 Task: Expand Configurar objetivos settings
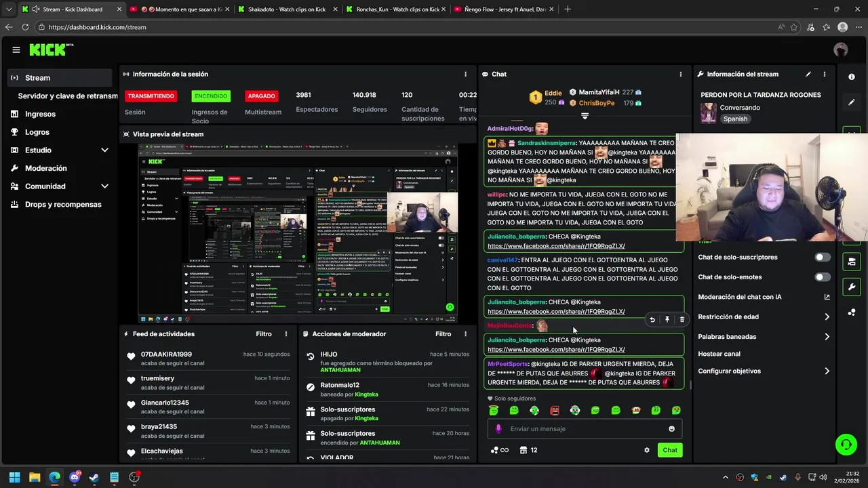pos(827,371)
